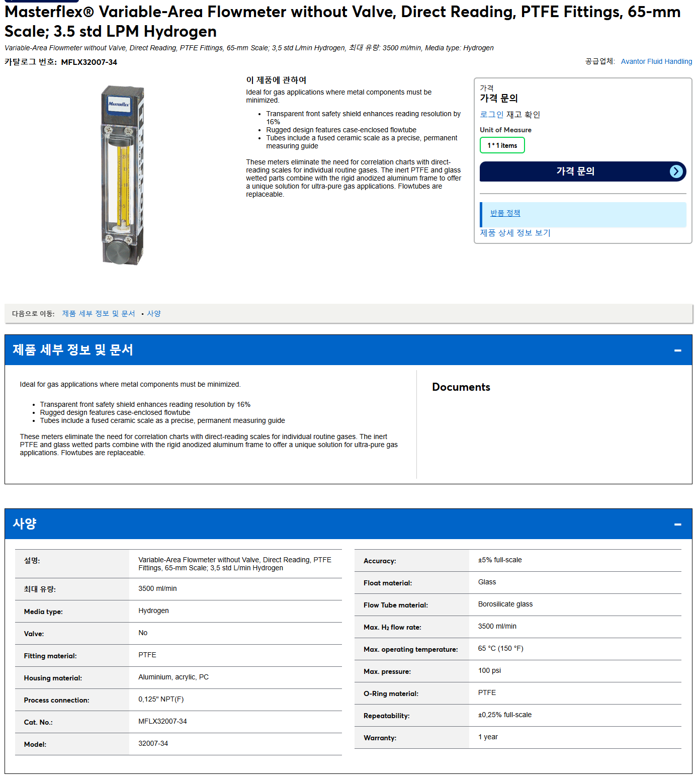Click the Documents heading
This screenshot has height=784, width=696.
pos(461,387)
